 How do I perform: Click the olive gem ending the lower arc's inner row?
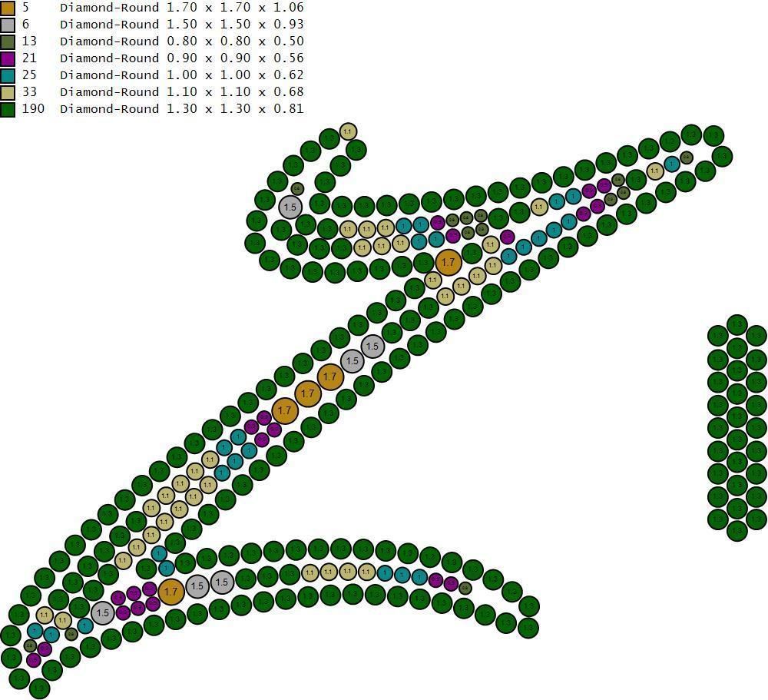pyautogui.click(x=465, y=588)
